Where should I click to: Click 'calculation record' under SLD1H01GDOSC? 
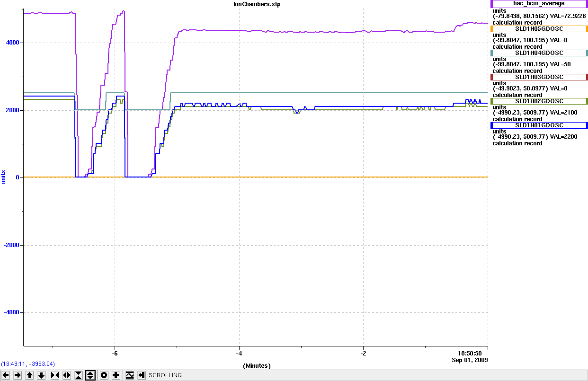pos(517,143)
